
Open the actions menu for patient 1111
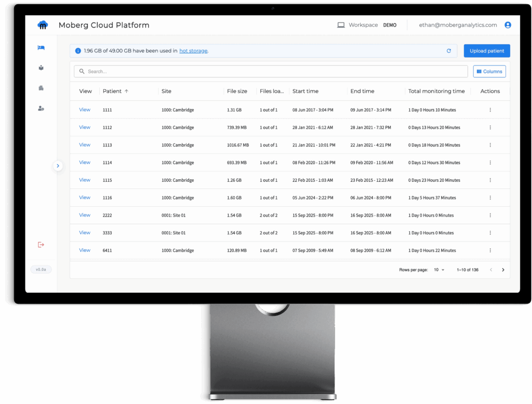point(490,110)
